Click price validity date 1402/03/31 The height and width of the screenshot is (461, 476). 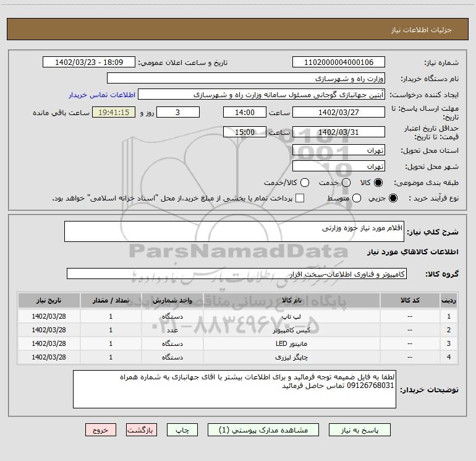(339, 132)
